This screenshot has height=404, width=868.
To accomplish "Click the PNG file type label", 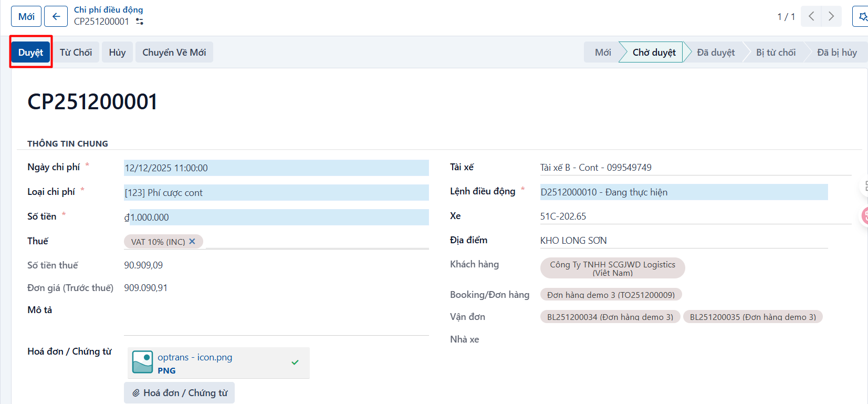I will (166, 370).
